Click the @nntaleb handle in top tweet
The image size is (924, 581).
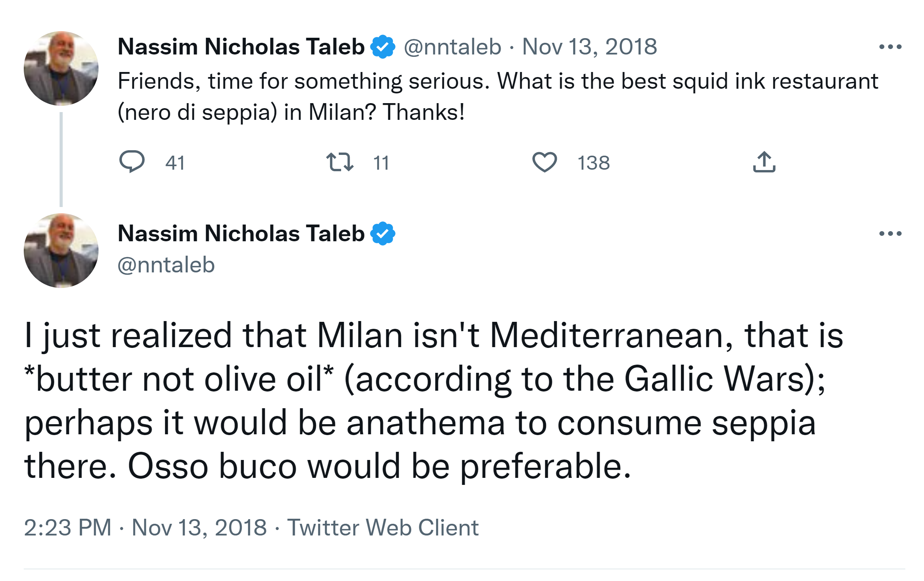point(452,47)
